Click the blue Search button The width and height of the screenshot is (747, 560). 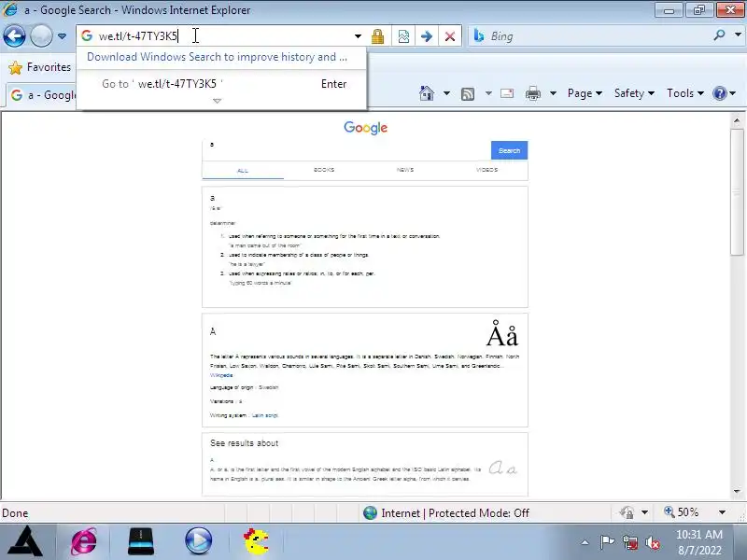coord(509,150)
